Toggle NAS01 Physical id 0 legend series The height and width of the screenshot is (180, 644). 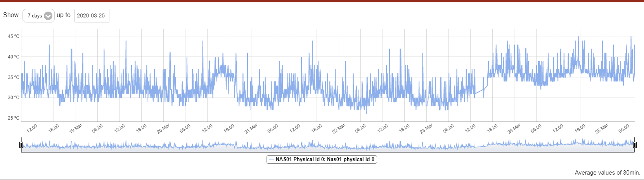(322, 159)
